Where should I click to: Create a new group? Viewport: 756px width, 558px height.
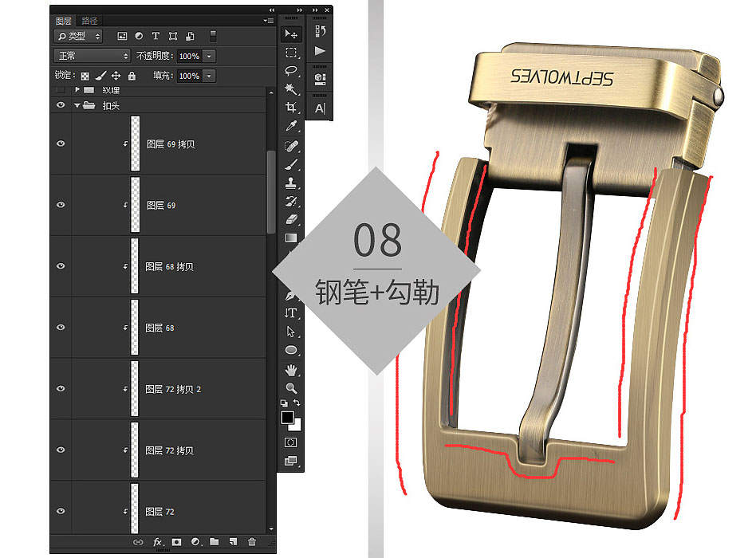pos(214,542)
